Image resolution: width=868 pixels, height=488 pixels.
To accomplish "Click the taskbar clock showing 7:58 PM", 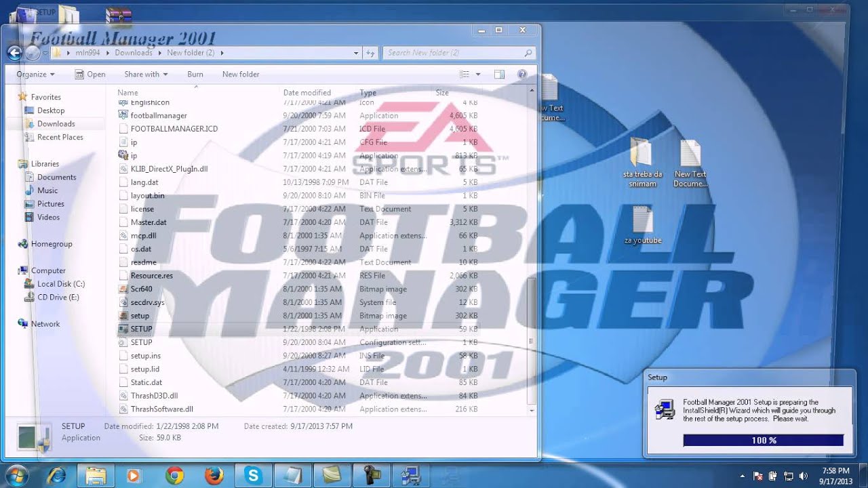I will pos(835,476).
